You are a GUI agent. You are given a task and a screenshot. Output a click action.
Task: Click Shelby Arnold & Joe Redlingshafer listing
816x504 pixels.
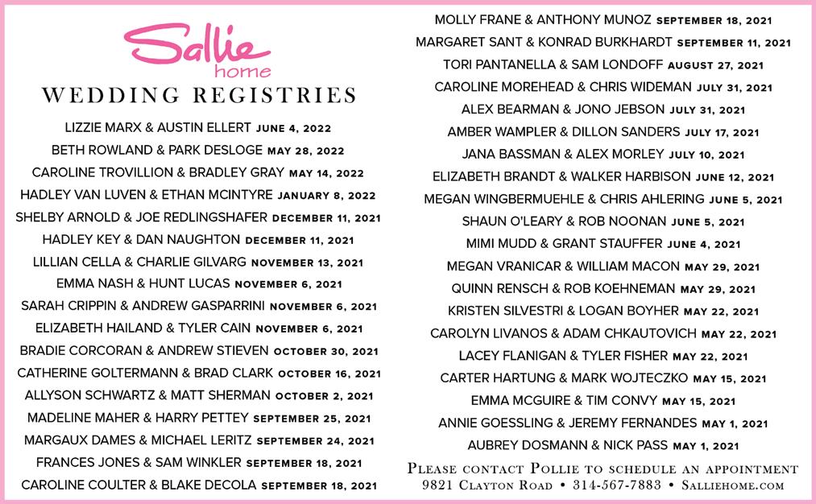[197, 217]
